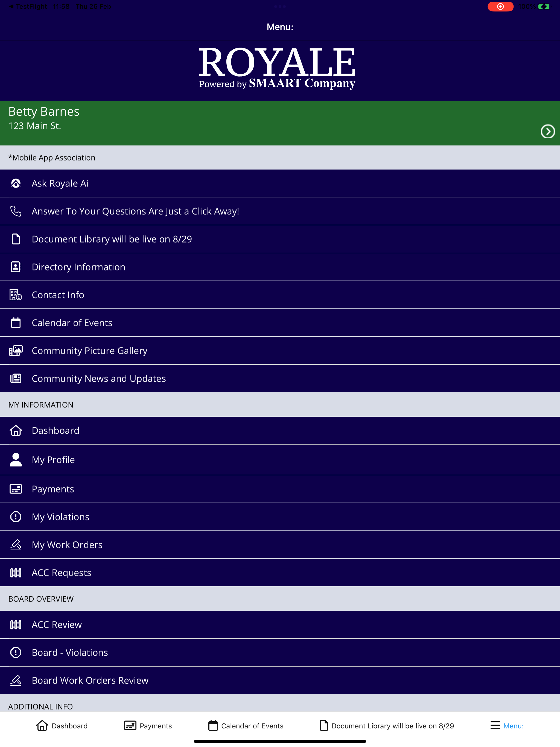Open My Profile
The height and width of the screenshot is (747, 560).
tap(280, 460)
